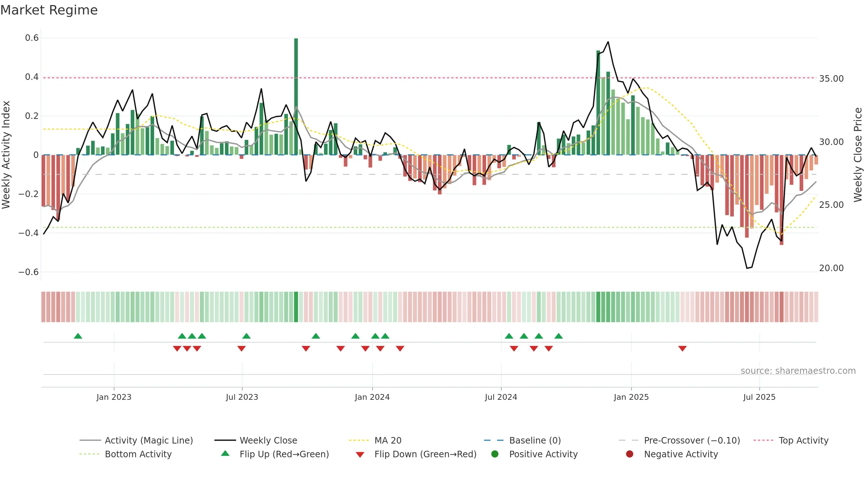Click the 0.4 activity axis label
Image resolution: width=868 pixels, height=488 pixels.
click(32, 77)
